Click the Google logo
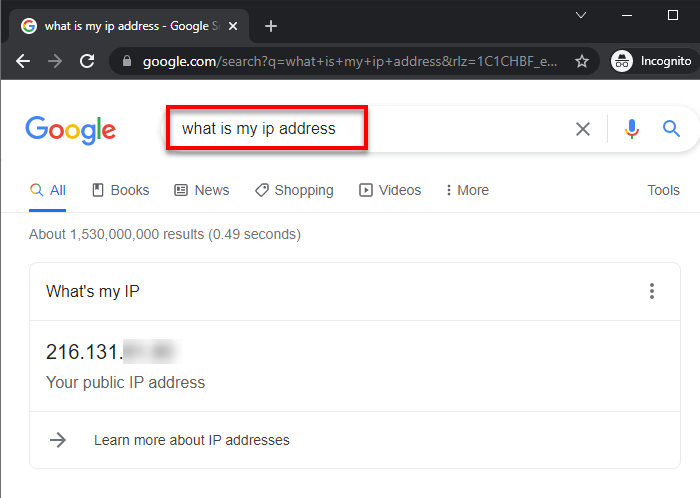 [71, 130]
